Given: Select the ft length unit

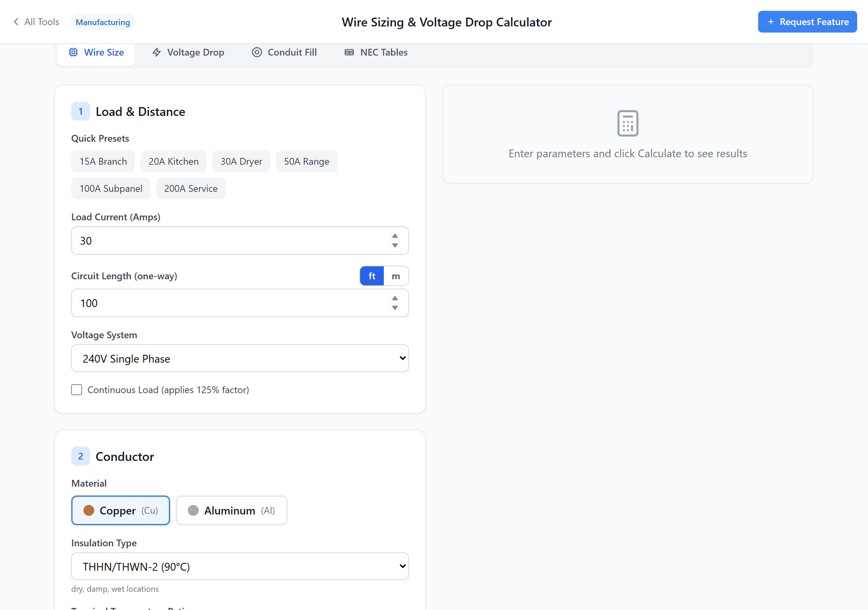Looking at the screenshot, I should (372, 276).
